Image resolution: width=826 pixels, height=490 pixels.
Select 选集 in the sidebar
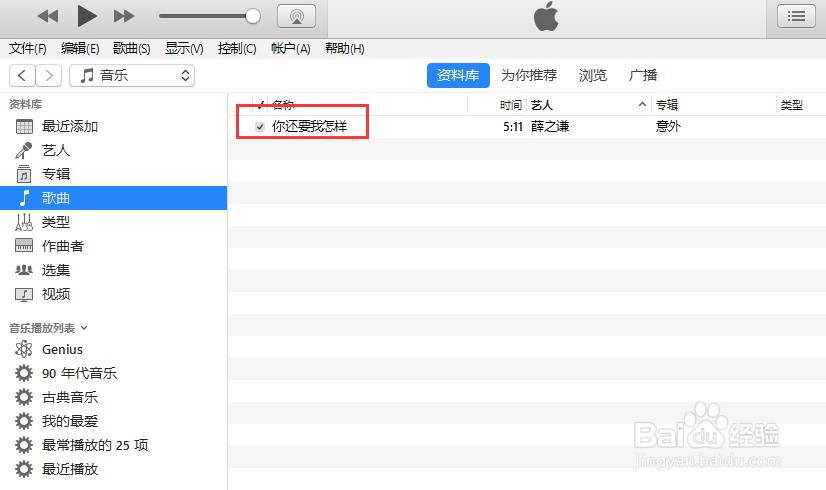click(x=113, y=270)
